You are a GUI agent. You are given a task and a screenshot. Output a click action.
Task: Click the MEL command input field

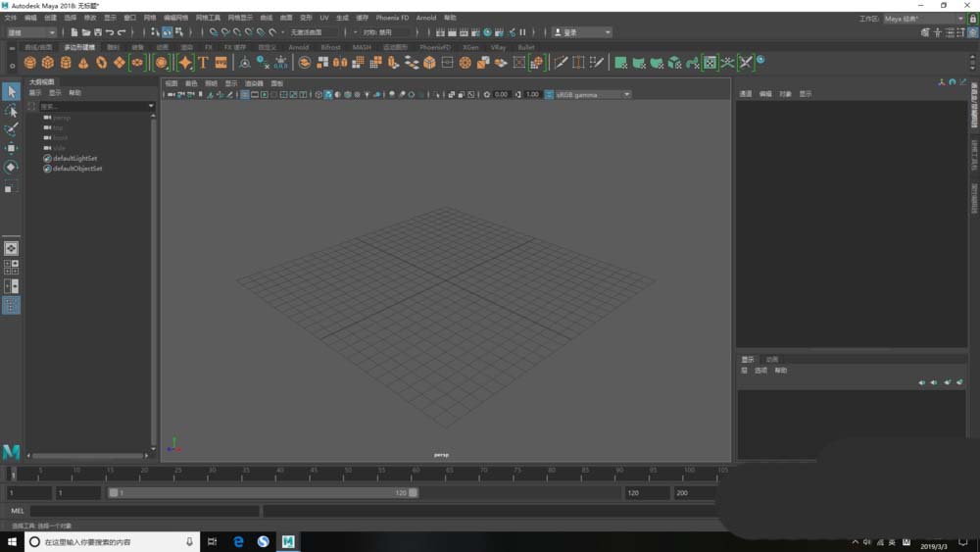coord(145,511)
